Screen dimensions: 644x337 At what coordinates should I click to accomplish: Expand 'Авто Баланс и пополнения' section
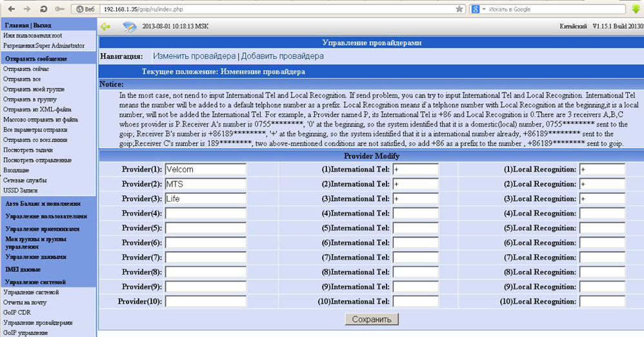click(43, 203)
